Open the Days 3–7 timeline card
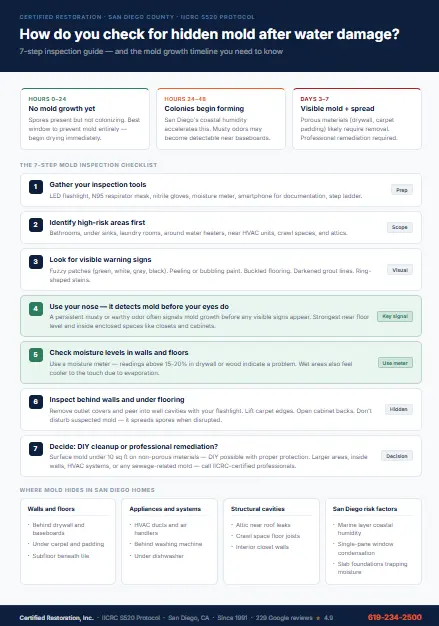Screen dimensions: 439x626 [357, 119]
